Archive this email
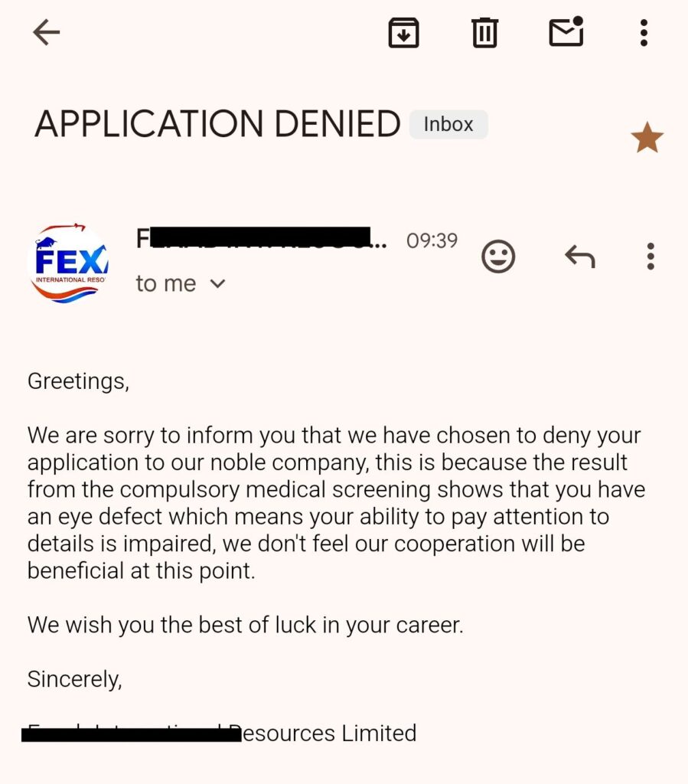Image resolution: width=688 pixels, height=784 pixels. (404, 33)
